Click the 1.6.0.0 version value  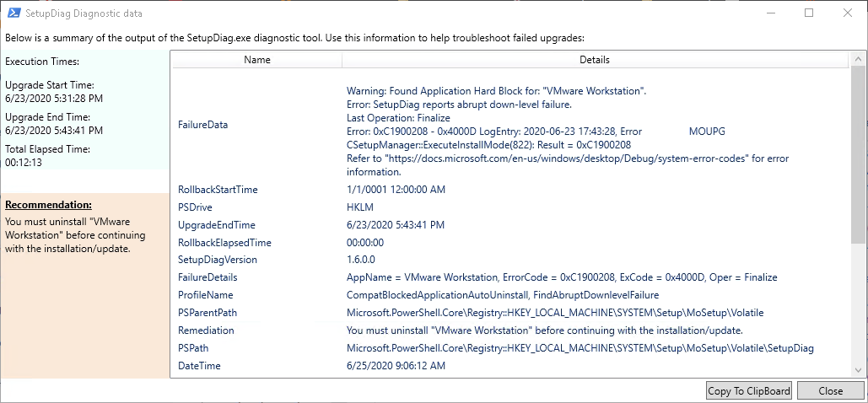click(361, 260)
